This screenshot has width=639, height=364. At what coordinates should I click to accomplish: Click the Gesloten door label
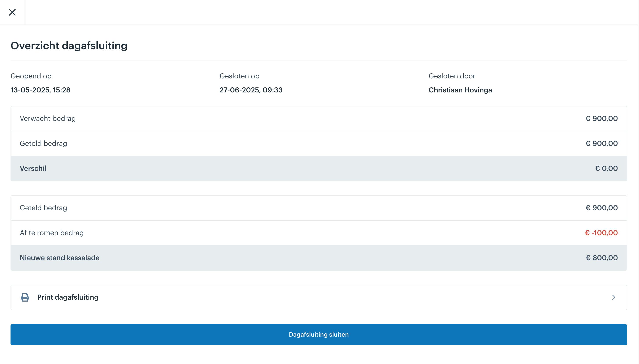tap(452, 76)
